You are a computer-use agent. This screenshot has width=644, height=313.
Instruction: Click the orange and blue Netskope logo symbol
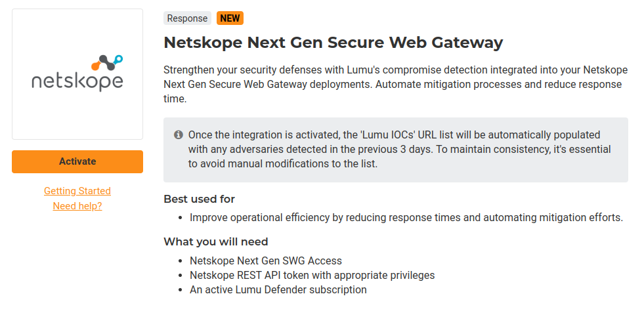[x=107, y=63]
